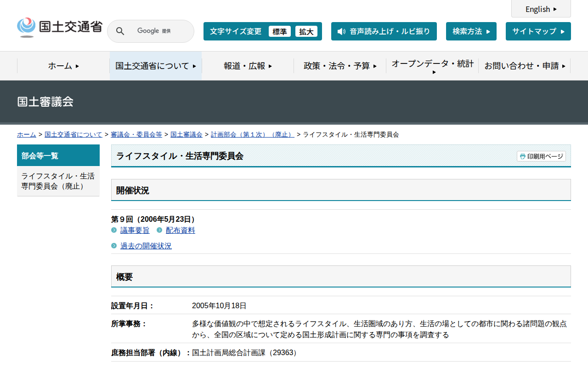Open 計画部会（第１次）（廃止） breadcrumb link
The height and width of the screenshot is (368, 588).
[253, 134]
